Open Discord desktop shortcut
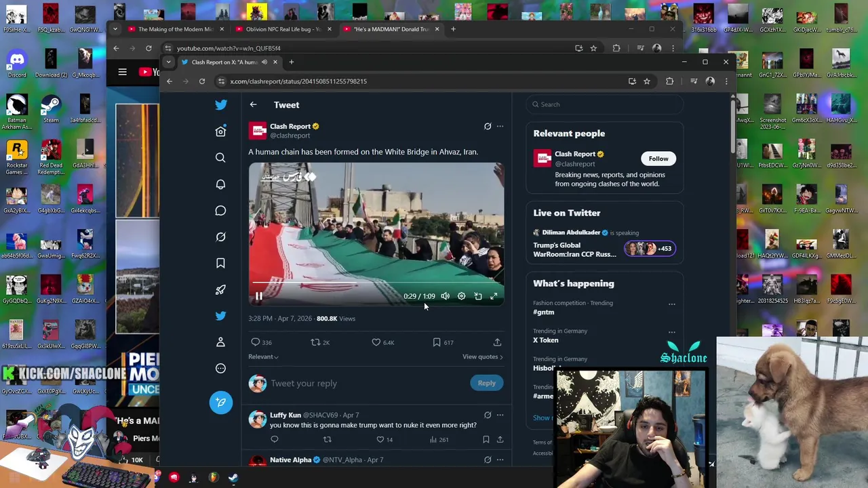Viewport: 868px width, 488px height. pyautogui.click(x=17, y=64)
